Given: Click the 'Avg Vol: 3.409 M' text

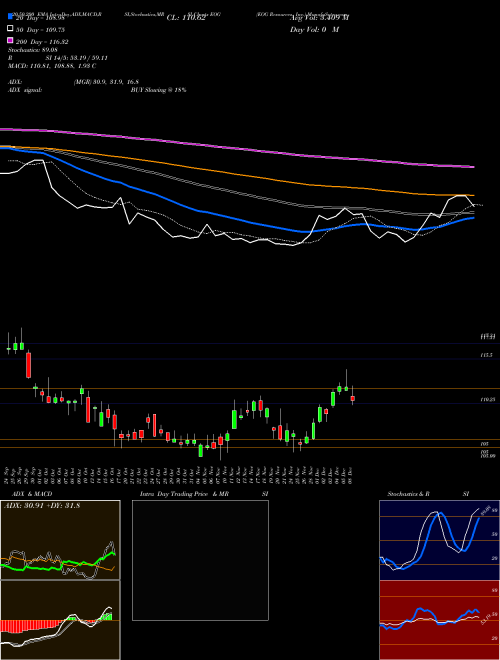Looking at the screenshot, I should pos(319,18).
